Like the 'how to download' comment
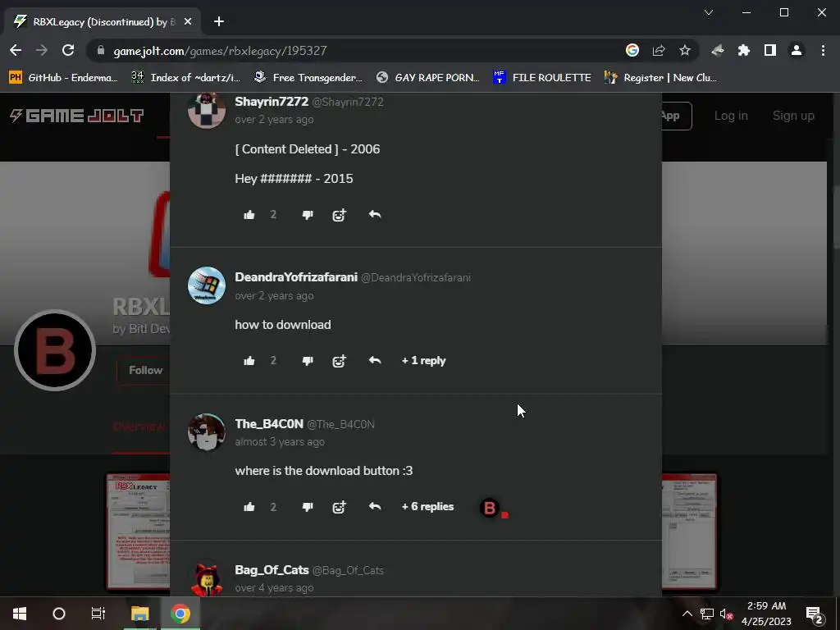The image size is (840, 630). pyautogui.click(x=249, y=361)
